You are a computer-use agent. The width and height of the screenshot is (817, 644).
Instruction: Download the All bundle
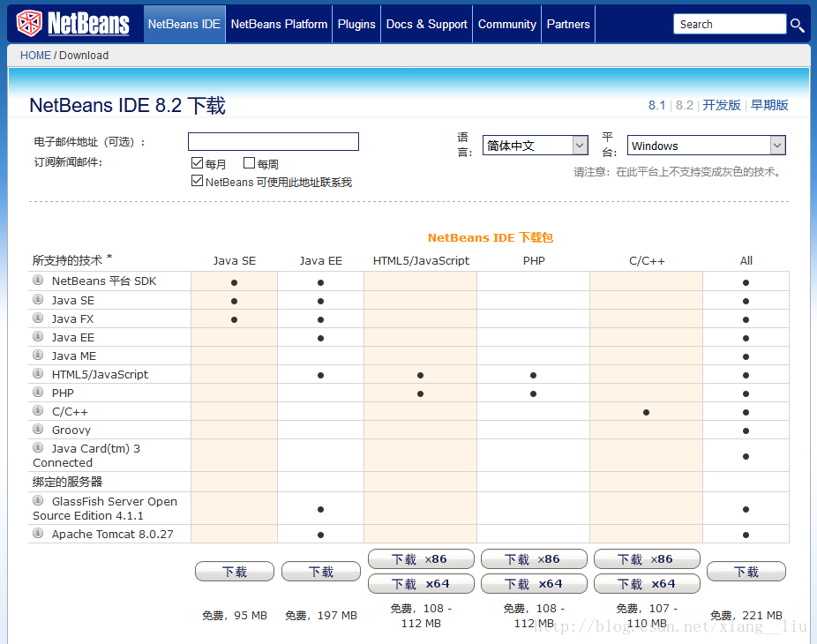pos(746,572)
